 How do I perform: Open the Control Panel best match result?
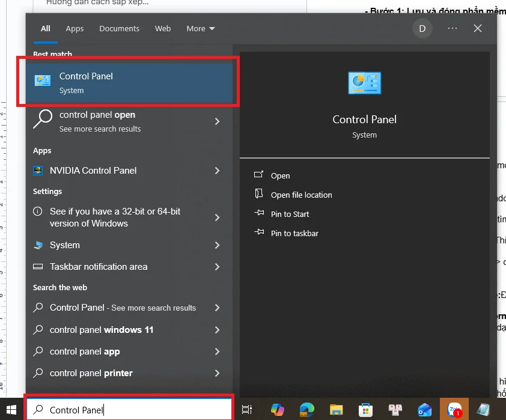(129, 83)
